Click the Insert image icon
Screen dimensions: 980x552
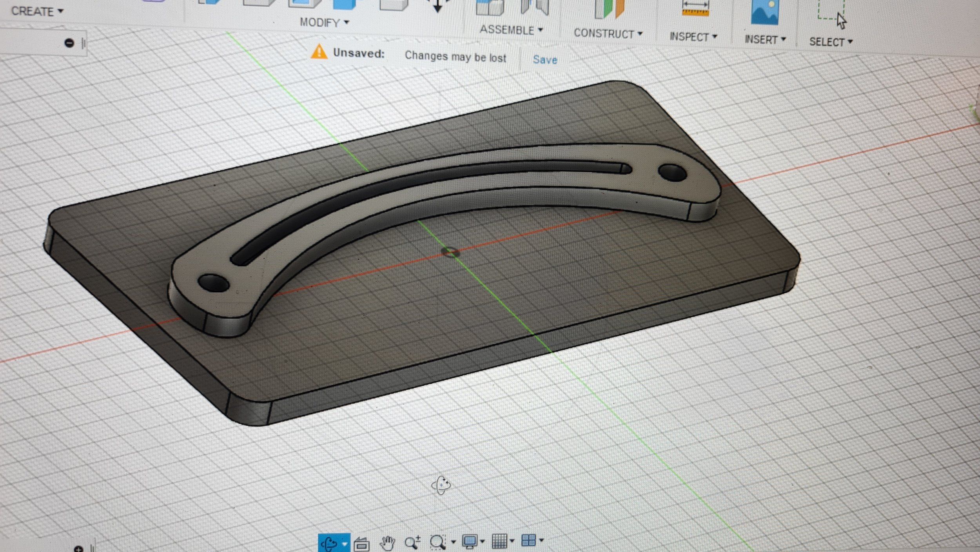pos(764,12)
